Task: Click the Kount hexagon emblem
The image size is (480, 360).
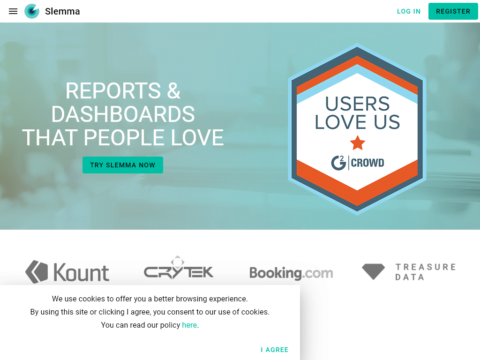Action: click(37, 272)
